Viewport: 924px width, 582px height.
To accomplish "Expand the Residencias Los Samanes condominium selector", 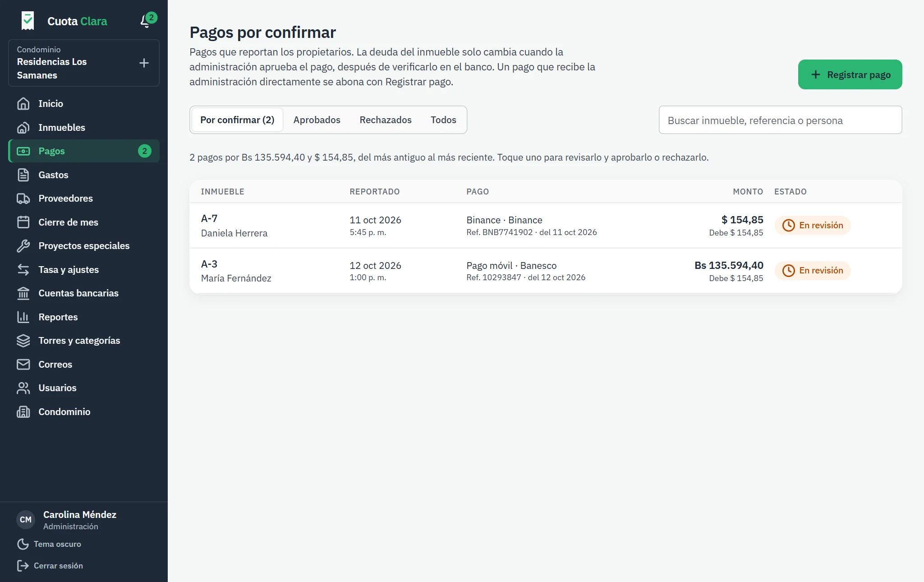I will 84,63.
